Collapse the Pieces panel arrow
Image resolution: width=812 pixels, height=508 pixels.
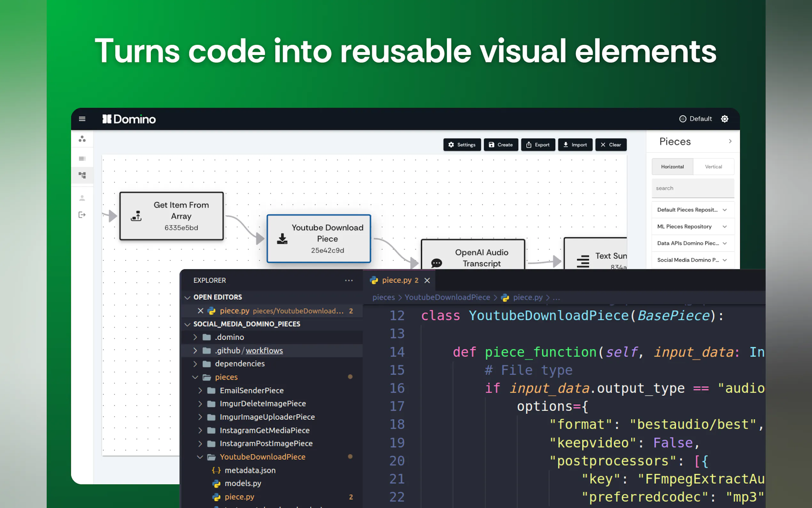tap(730, 141)
